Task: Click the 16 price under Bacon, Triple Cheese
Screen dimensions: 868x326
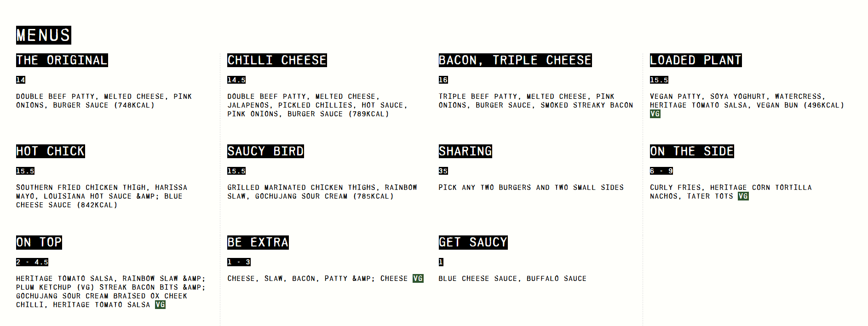Action: point(443,80)
